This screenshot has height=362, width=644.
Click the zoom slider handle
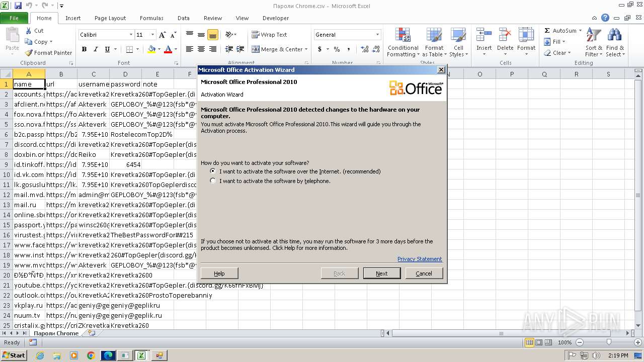click(609, 342)
